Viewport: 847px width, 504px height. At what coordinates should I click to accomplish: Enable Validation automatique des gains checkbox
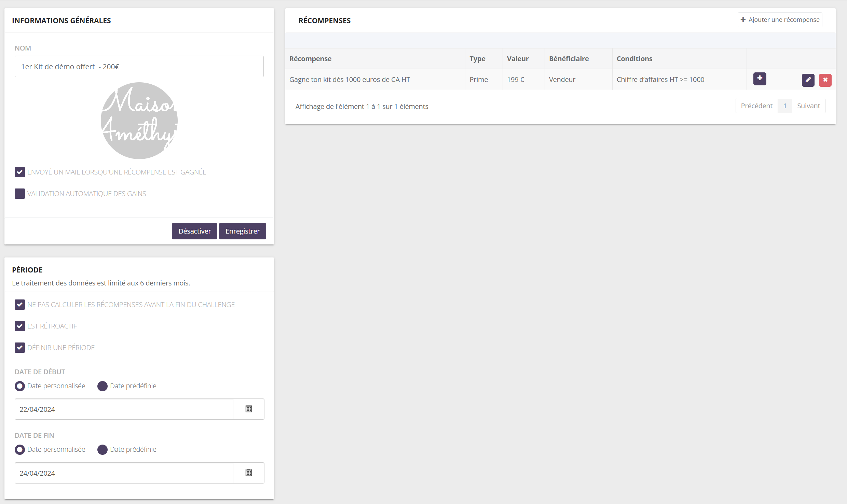(x=20, y=194)
